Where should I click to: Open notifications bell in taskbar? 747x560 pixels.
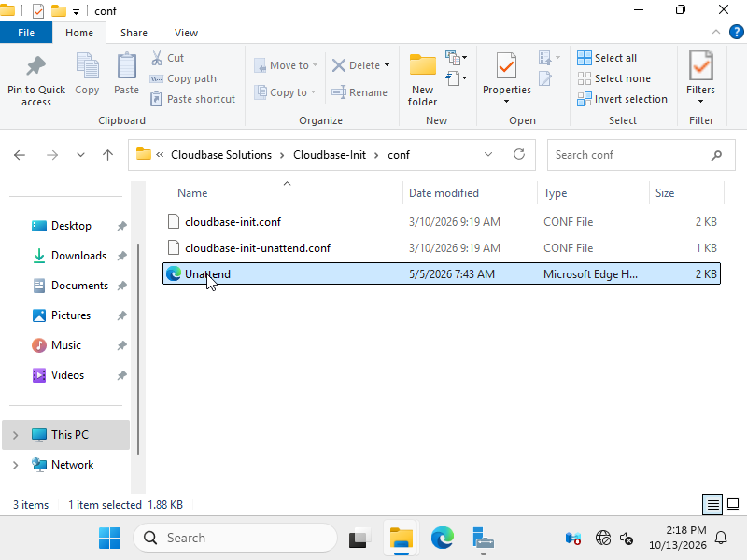(x=721, y=539)
